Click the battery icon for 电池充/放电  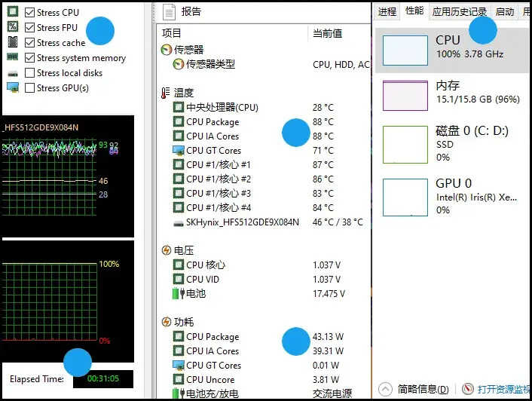tap(179, 393)
